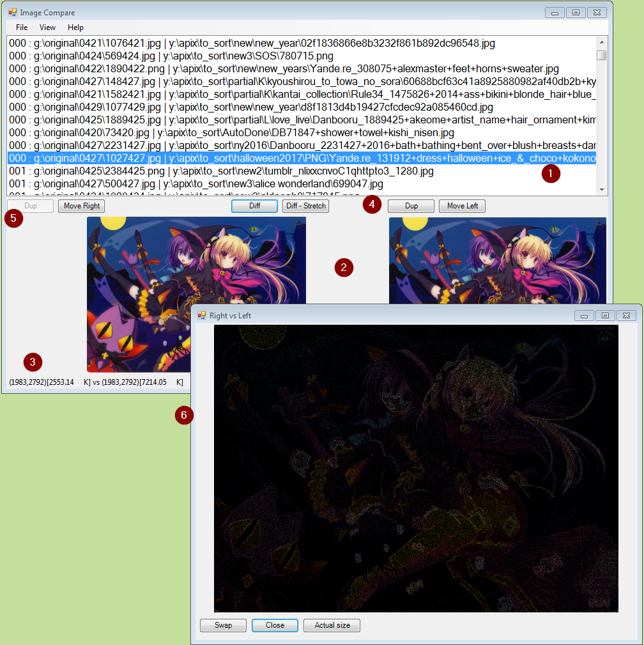Click the Move Left button
This screenshot has width=644, height=645.
click(462, 206)
